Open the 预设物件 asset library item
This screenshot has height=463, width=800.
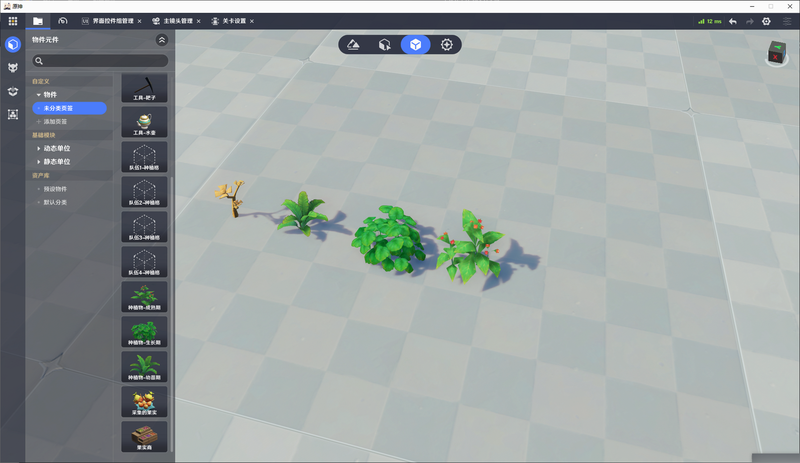pos(55,189)
